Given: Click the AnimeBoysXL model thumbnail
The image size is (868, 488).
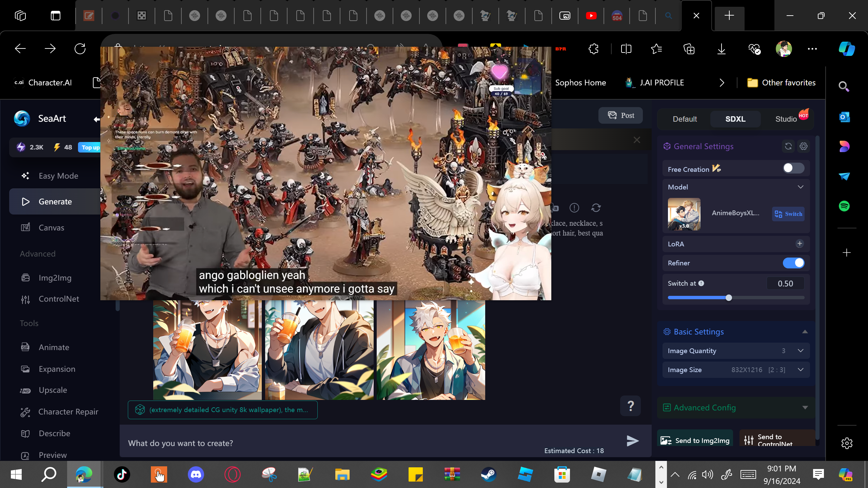Looking at the screenshot, I should click(684, 214).
